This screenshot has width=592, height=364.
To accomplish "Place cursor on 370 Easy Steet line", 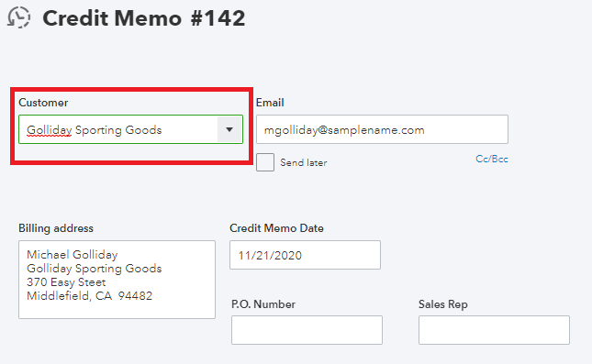I will coord(66,282).
